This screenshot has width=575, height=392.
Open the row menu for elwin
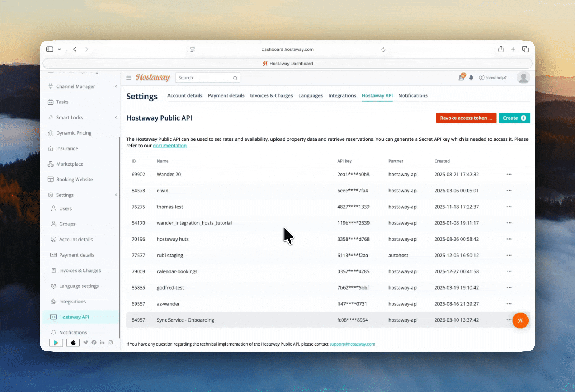[x=509, y=191]
